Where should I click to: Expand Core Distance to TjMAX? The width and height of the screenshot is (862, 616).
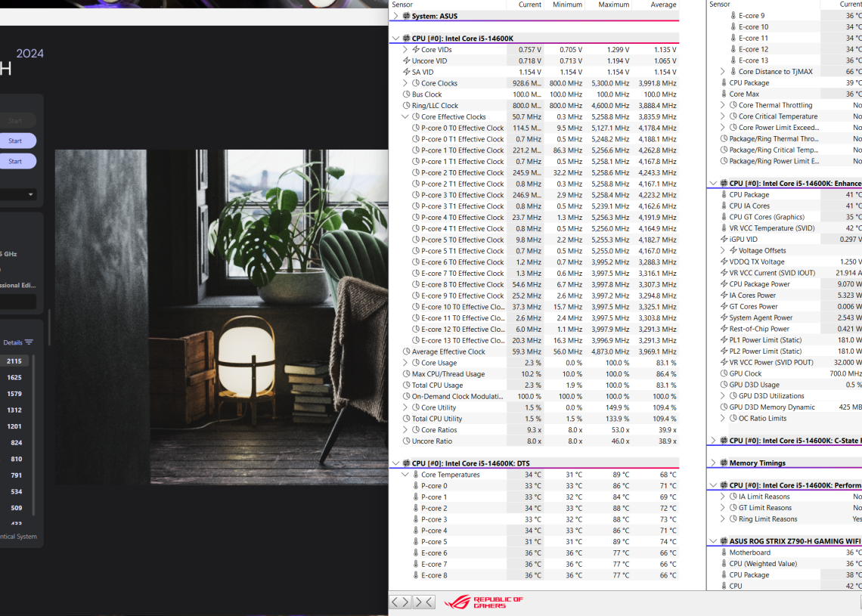722,72
